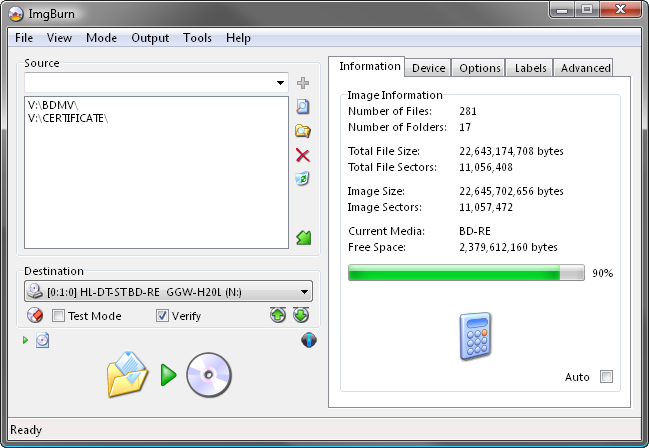This screenshot has height=448, width=649.
Task: Open the Help menu
Action: (238, 38)
